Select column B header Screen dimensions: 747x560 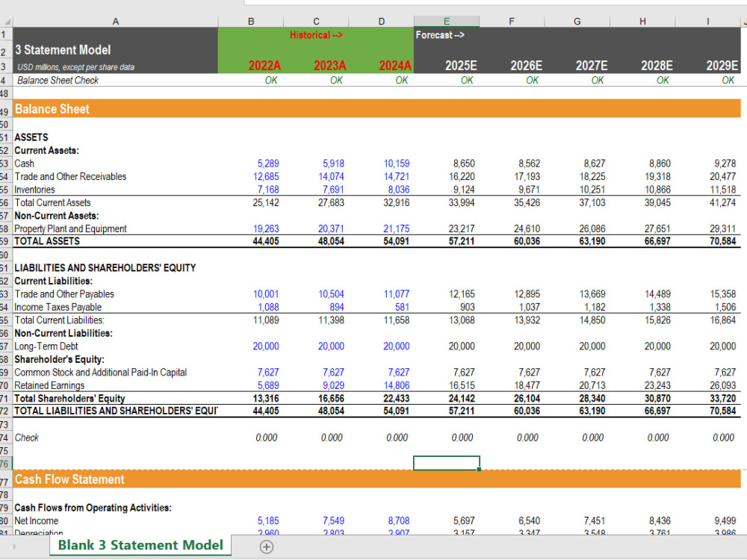point(251,22)
